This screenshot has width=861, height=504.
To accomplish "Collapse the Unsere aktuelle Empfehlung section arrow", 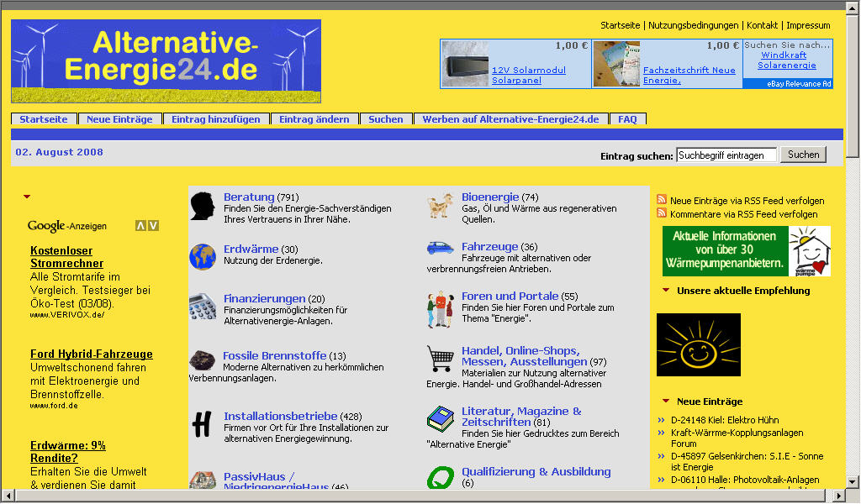I will [x=666, y=291].
